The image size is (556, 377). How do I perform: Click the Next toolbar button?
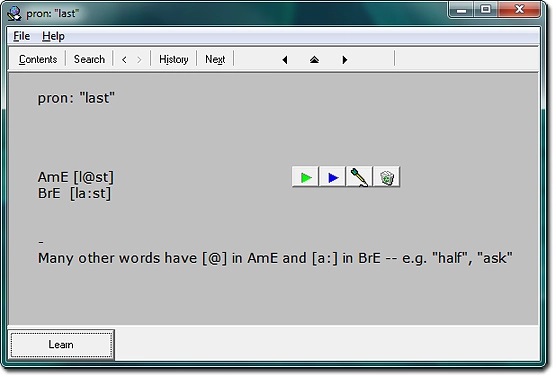click(x=215, y=59)
